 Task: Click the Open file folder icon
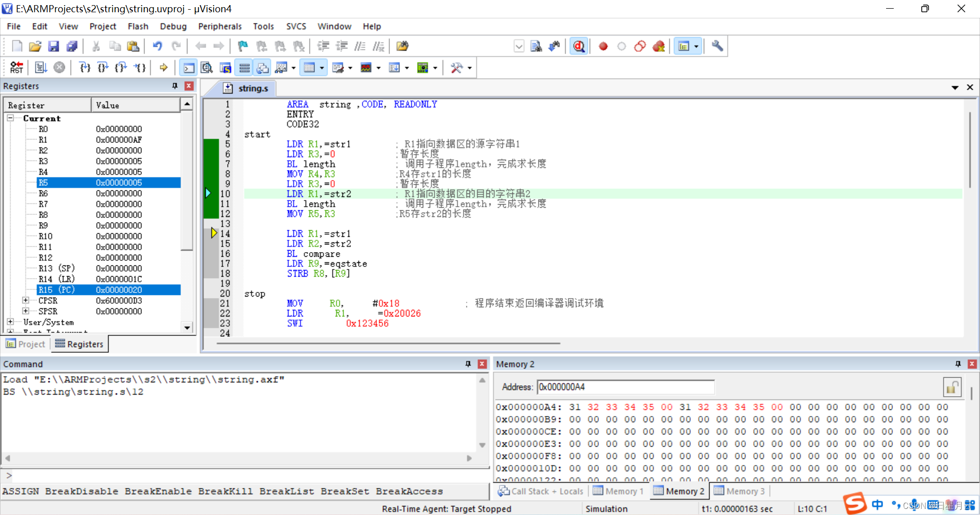[35, 46]
